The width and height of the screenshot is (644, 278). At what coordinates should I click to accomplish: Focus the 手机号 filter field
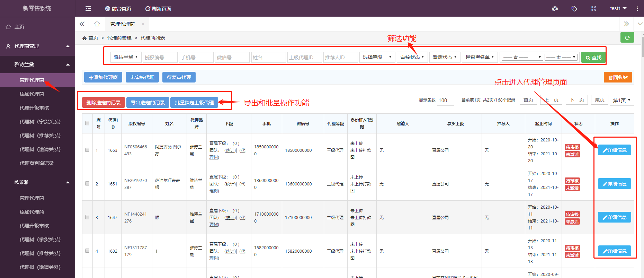[196, 57]
